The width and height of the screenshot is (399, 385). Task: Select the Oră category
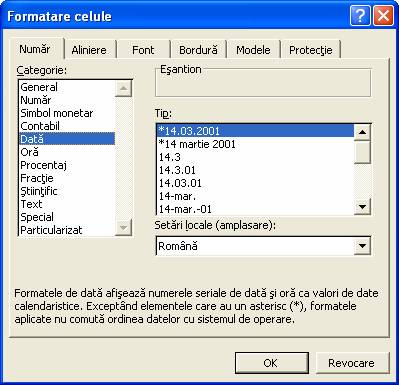coord(67,152)
